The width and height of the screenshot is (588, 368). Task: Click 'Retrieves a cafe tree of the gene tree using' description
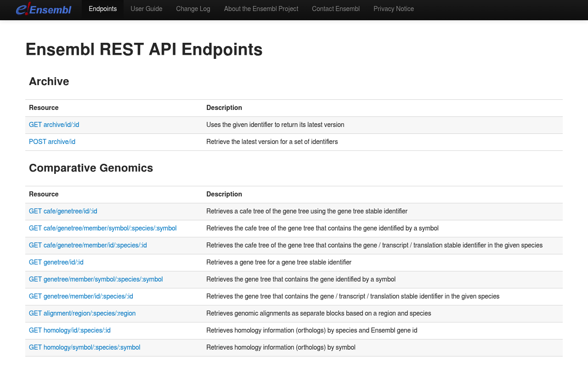(307, 211)
